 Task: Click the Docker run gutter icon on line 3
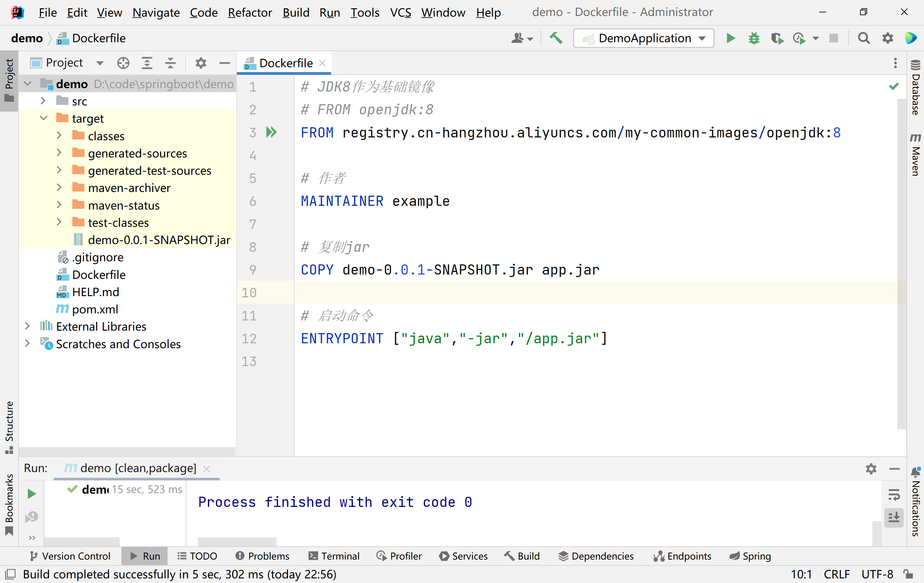(271, 132)
